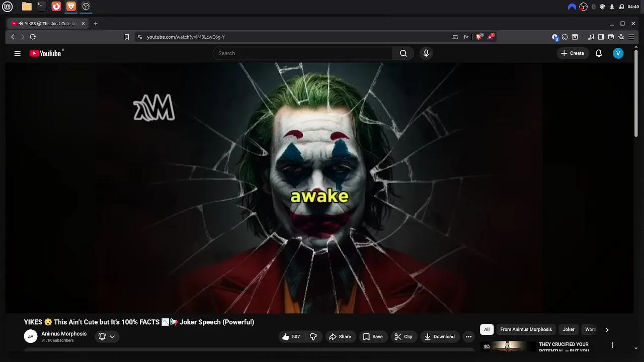Open THEY CRUCIFIED YOUR POTENTIAL video thumbnail
This screenshot has width=644, height=362.
[507, 346]
